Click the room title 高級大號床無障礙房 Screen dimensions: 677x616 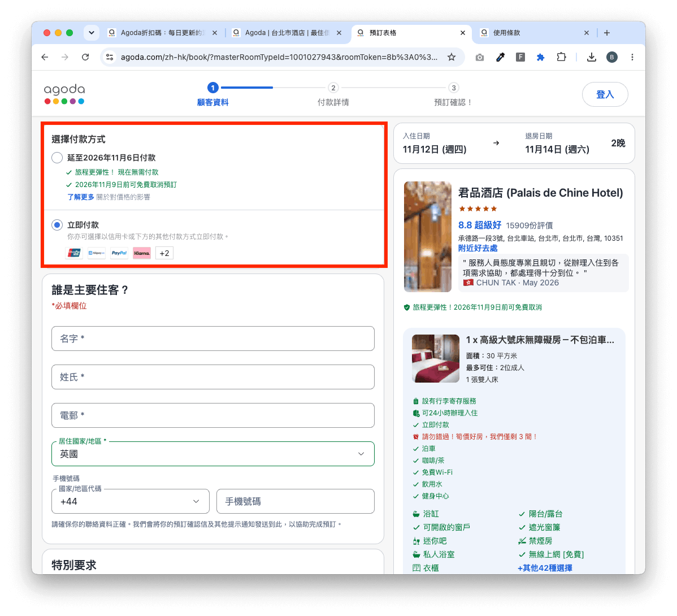click(540, 340)
